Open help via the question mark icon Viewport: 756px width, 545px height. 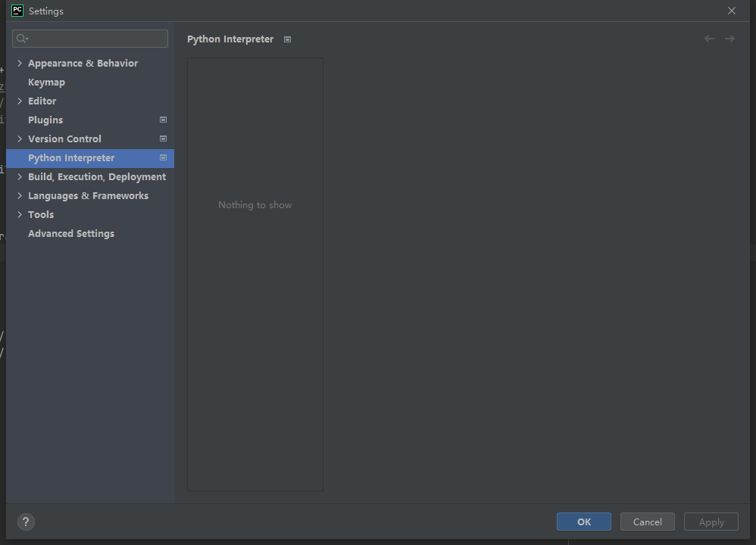coord(26,522)
